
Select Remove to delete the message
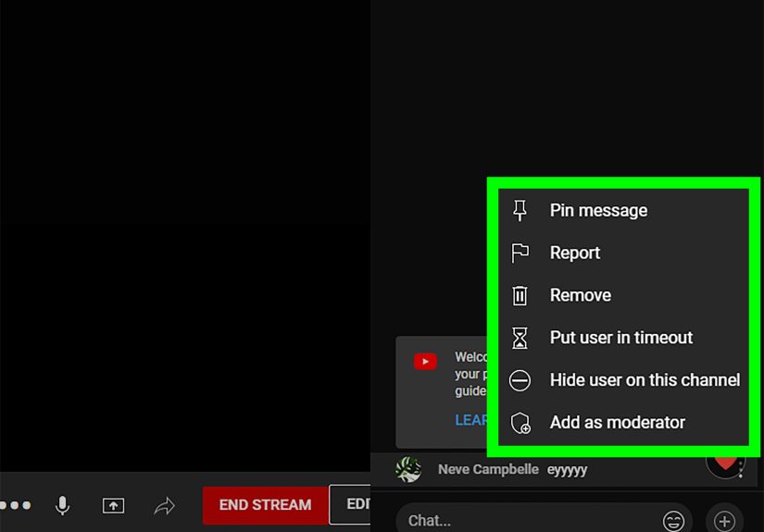point(623,295)
